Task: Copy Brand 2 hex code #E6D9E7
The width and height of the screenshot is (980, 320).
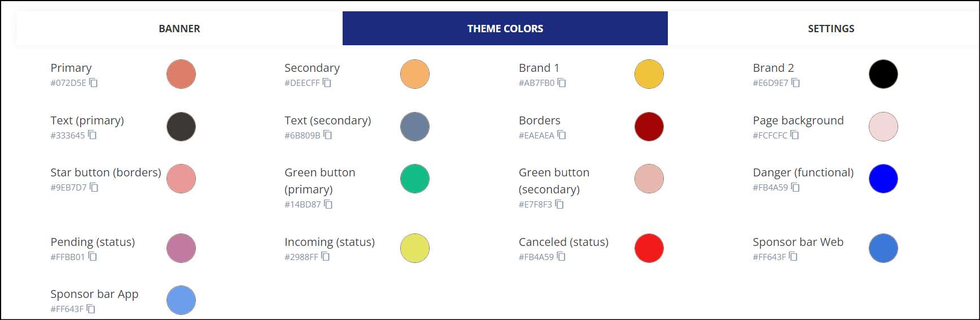Action: coord(795,83)
